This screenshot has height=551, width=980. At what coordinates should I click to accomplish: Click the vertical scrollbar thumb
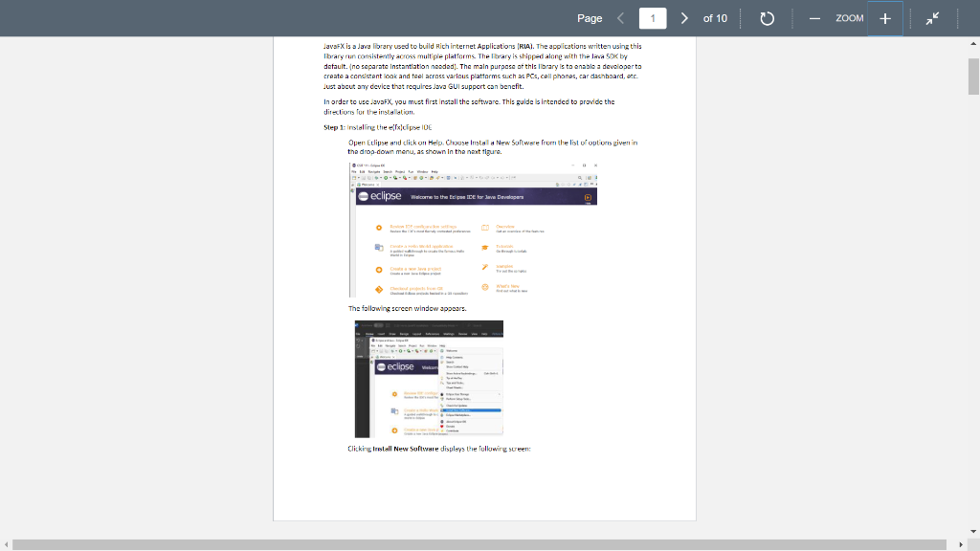(973, 77)
